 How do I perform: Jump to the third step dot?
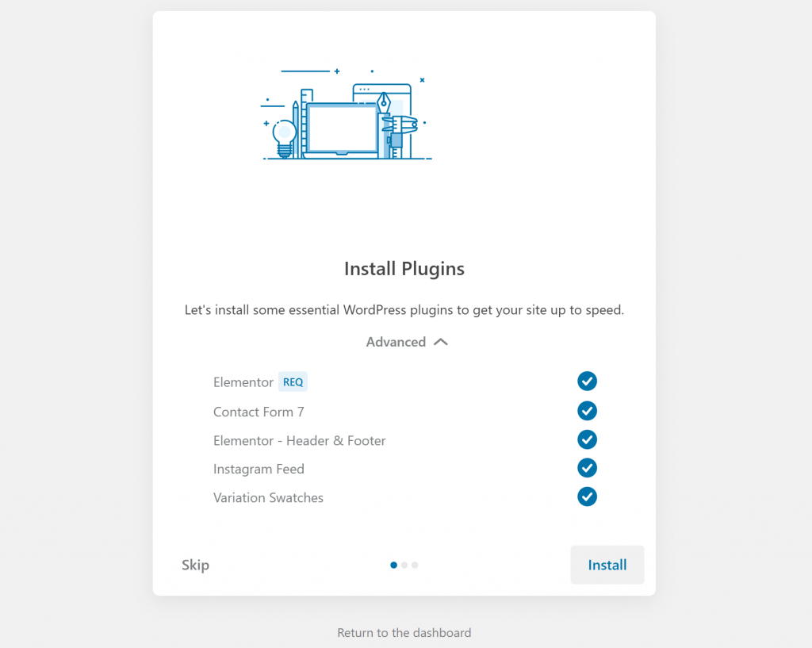click(x=415, y=566)
